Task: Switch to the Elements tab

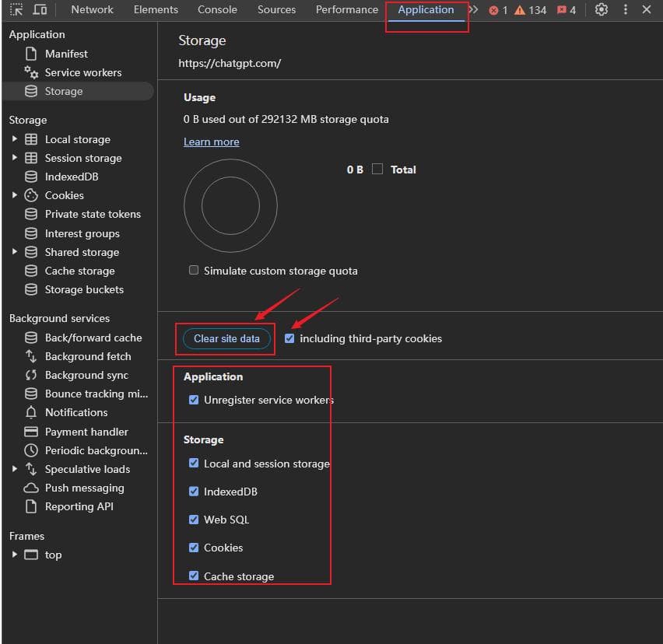Action: click(x=156, y=9)
